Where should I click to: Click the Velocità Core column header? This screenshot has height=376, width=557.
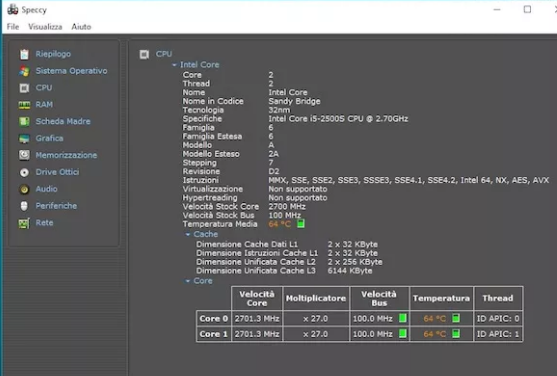coord(257,299)
